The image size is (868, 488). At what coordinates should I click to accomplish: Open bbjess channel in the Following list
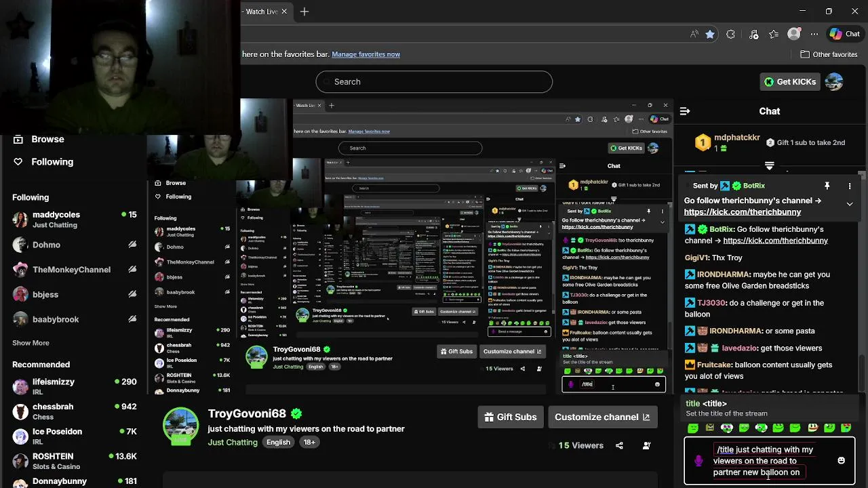[x=75, y=294]
